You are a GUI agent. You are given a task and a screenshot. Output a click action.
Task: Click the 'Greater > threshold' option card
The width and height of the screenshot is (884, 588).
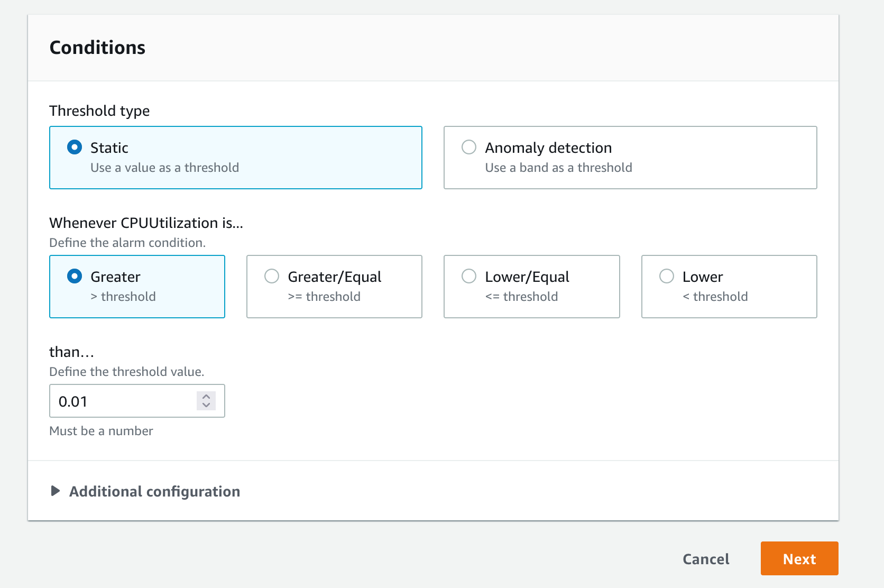(x=137, y=286)
